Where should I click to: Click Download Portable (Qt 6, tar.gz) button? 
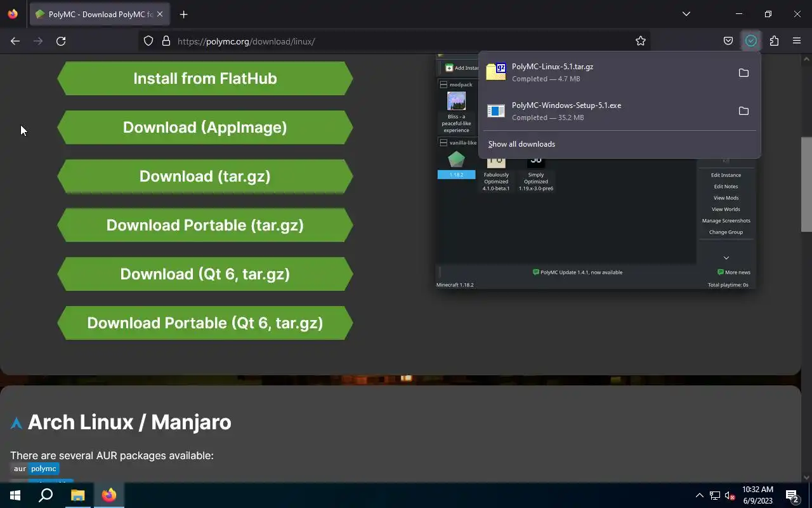[x=205, y=323]
